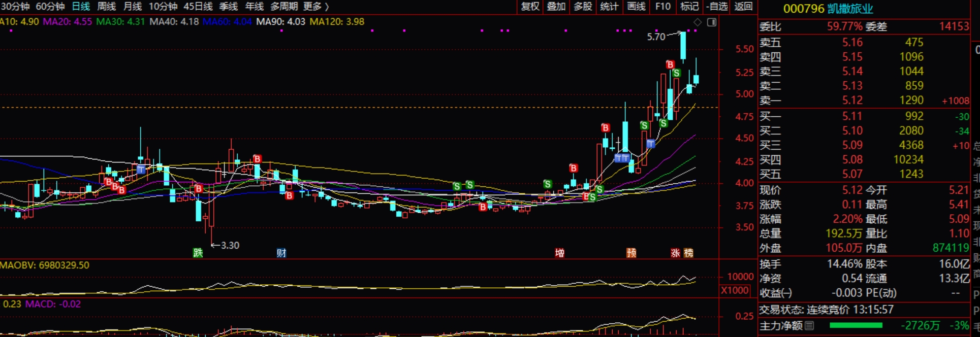Click the B marker left of 3.30 low
Viewport: 980px width, 337px height.
198,189
